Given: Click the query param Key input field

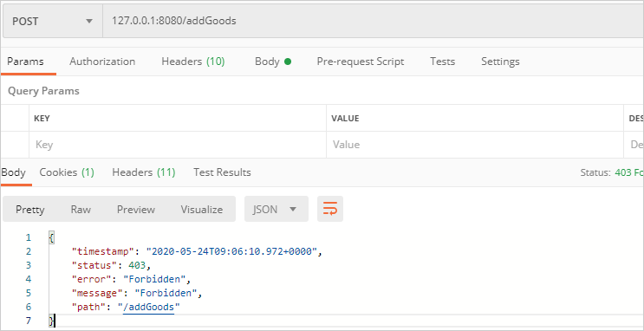Looking at the screenshot, I should coord(178,145).
